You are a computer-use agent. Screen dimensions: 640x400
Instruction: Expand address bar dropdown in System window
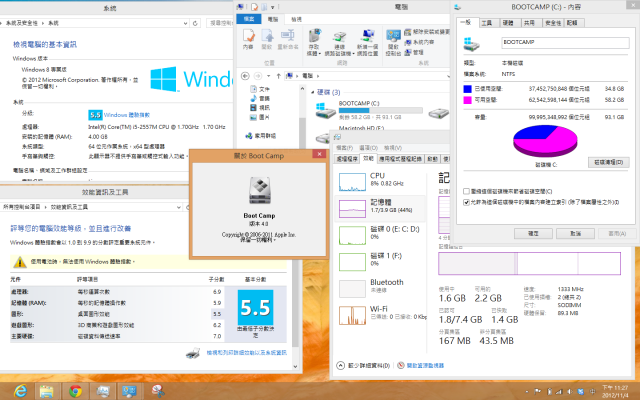tap(185, 23)
